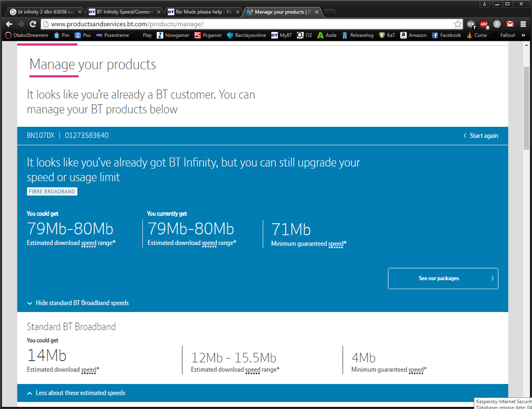Open a new tab
This screenshot has width=532, height=409.
pos(329,12)
